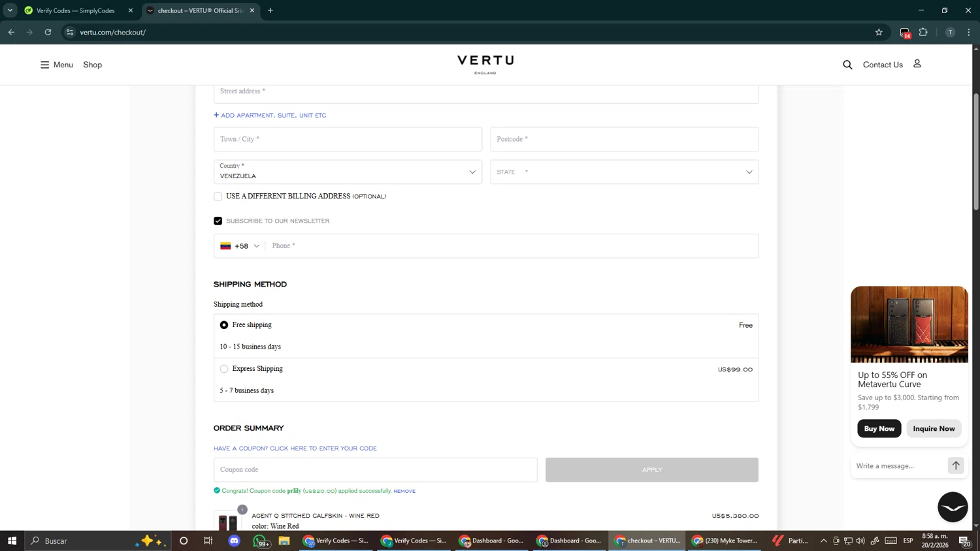Click the Windows taskbar Buscar search box

point(98,541)
